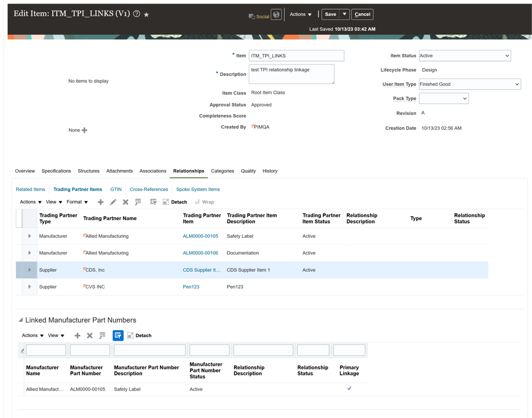Image resolution: width=532 pixels, height=418 pixels.
Task: Click the PIMQA created-by user
Action: point(261,127)
